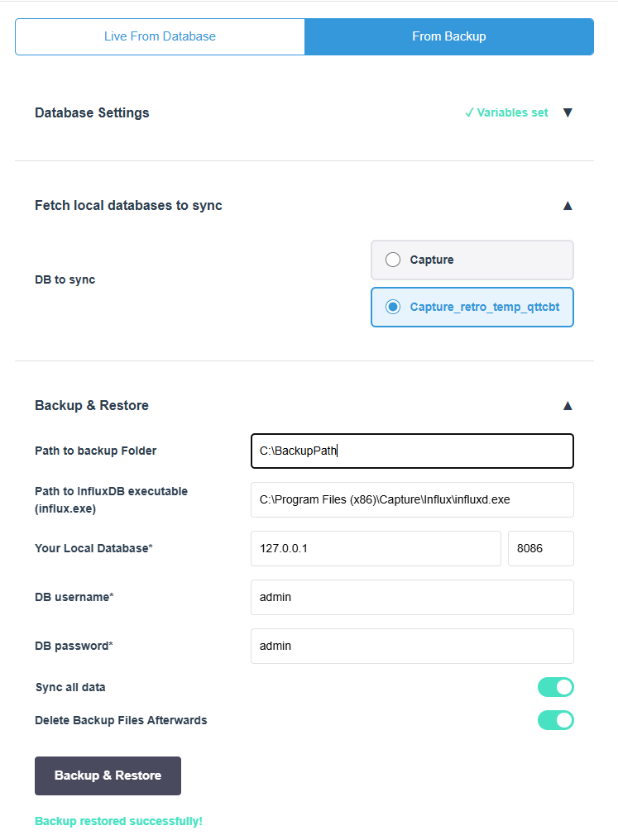
Task: Focus the DB username input
Action: 412,597
